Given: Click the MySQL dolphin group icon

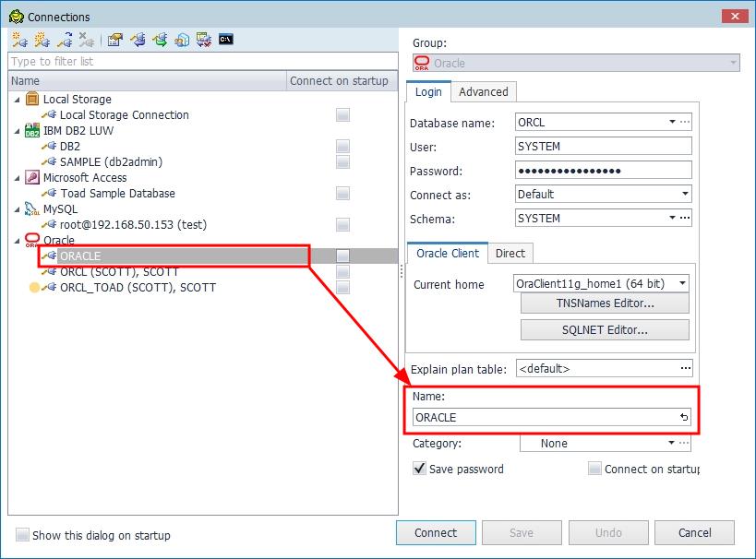Looking at the screenshot, I should [x=32, y=209].
